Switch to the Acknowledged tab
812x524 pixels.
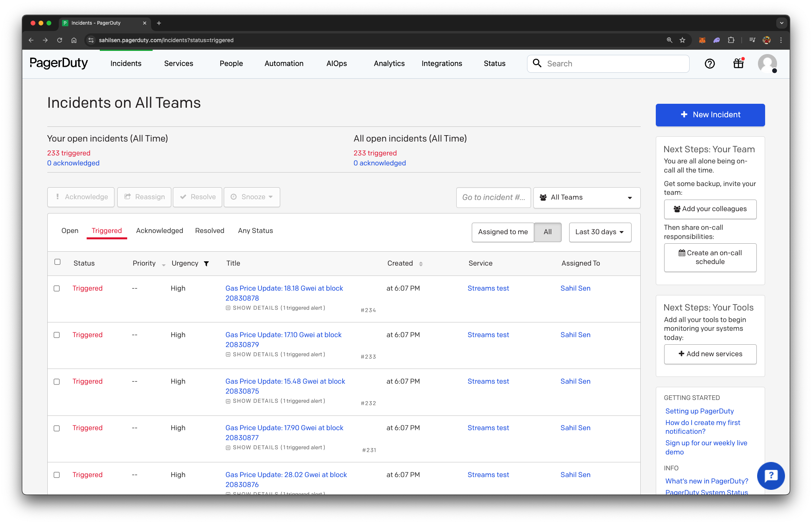pos(159,231)
